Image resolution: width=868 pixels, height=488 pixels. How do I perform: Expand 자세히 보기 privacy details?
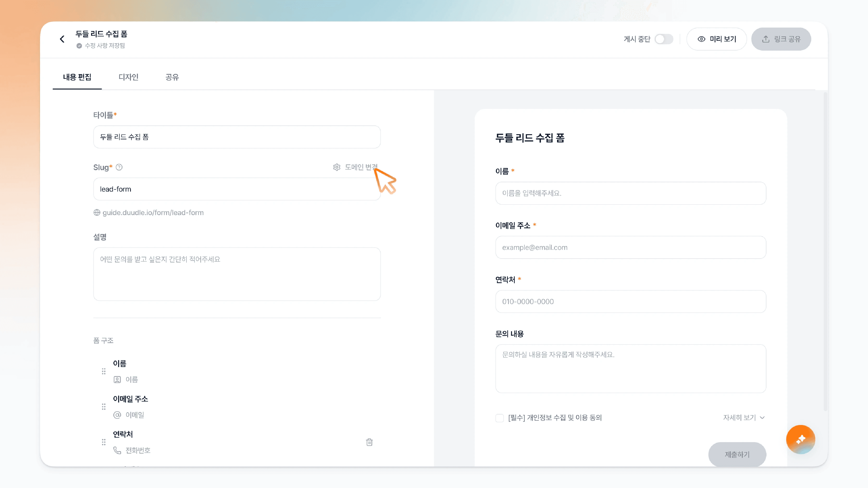(744, 418)
